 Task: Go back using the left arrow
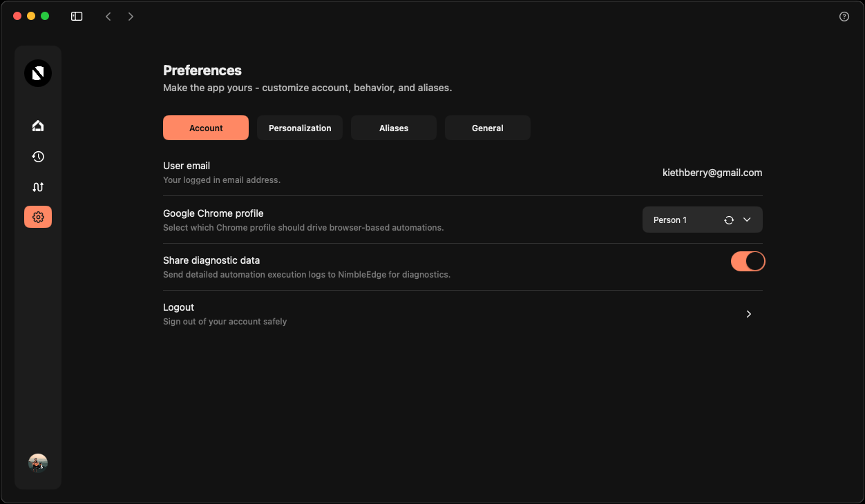coord(108,17)
